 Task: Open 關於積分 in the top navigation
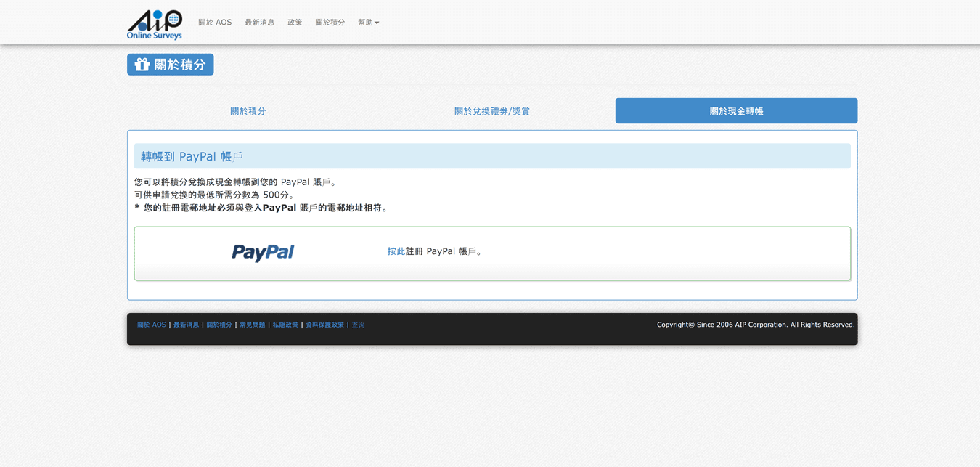coord(330,23)
